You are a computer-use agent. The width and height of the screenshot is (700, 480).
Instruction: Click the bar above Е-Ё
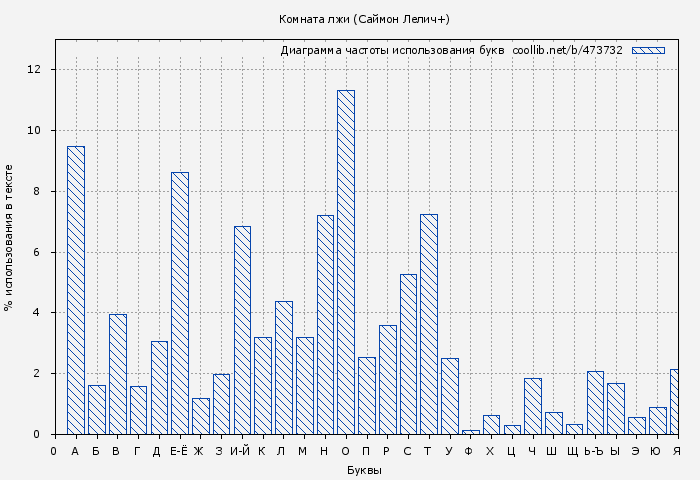(x=180, y=303)
